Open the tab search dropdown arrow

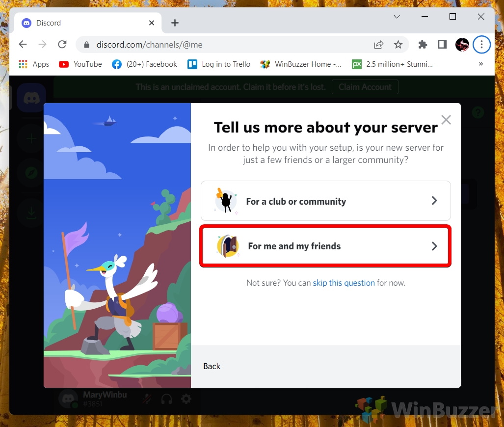click(x=397, y=16)
